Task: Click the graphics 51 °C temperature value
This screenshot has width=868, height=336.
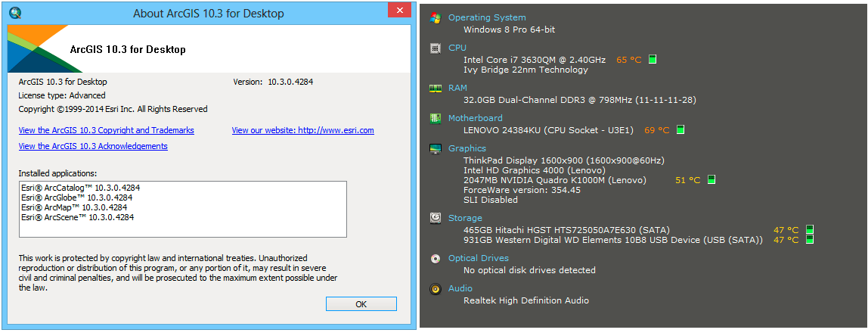Action: pos(688,180)
